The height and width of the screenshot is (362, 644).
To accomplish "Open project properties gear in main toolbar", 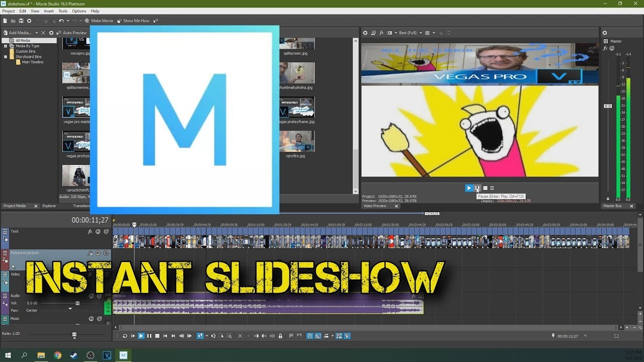I will [x=29, y=21].
